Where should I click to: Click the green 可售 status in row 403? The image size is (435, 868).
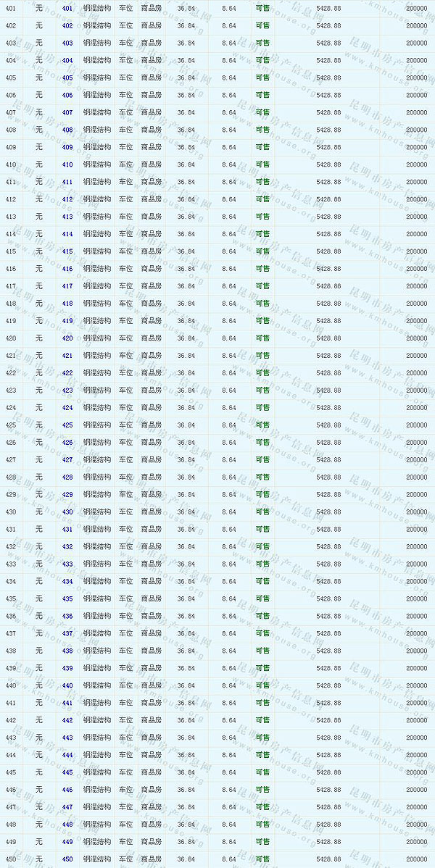pos(262,43)
